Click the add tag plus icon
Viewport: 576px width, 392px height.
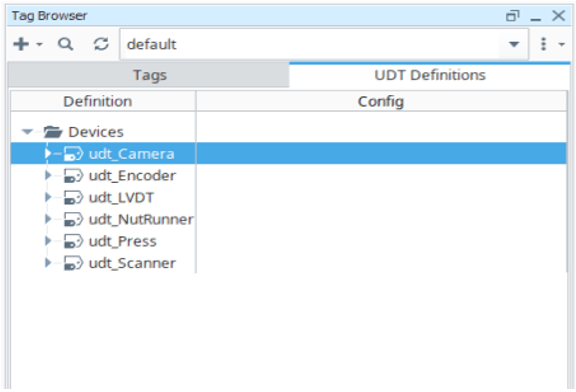21,44
